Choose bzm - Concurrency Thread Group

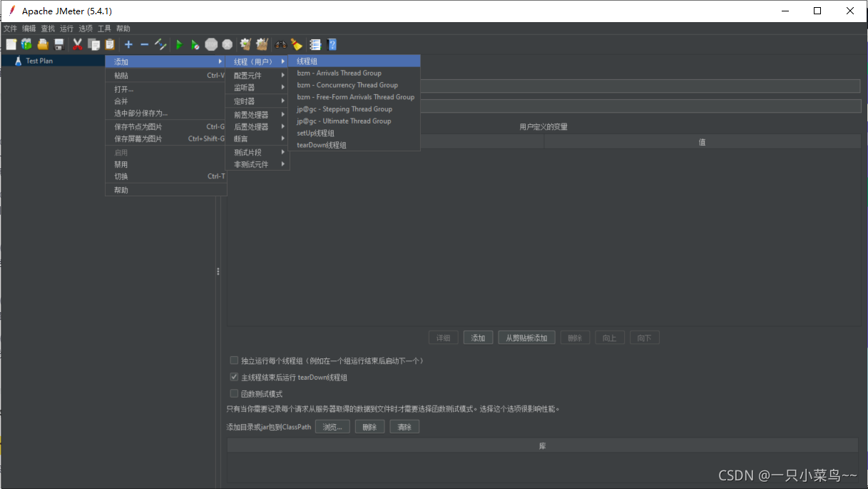pyautogui.click(x=354, y=85)
